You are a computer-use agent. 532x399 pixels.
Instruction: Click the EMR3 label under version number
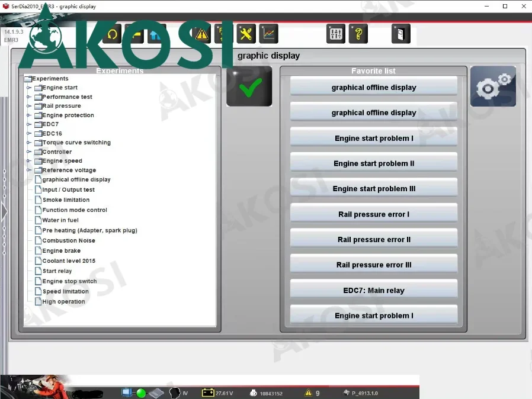coord(11,40)
